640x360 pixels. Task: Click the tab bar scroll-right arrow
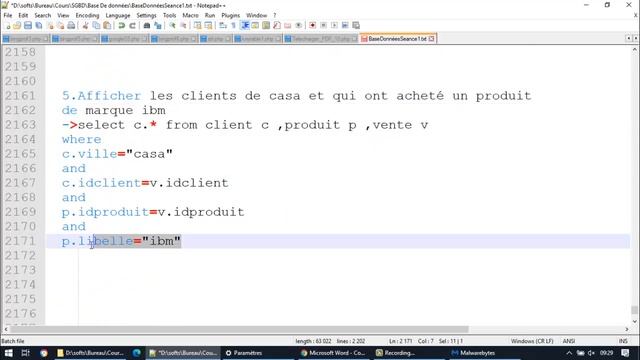pyautogui.click(x=636, y=38)
